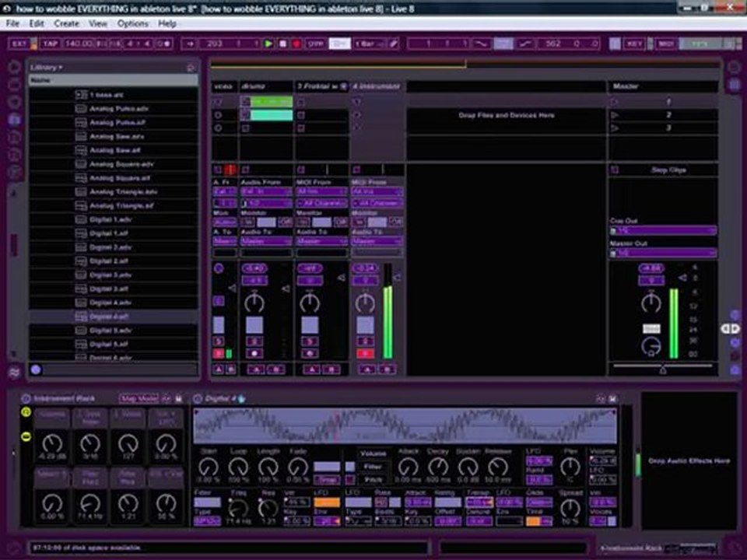Toggle the metronome in the transport bar
747x560 pixels.
click(163, 44)
